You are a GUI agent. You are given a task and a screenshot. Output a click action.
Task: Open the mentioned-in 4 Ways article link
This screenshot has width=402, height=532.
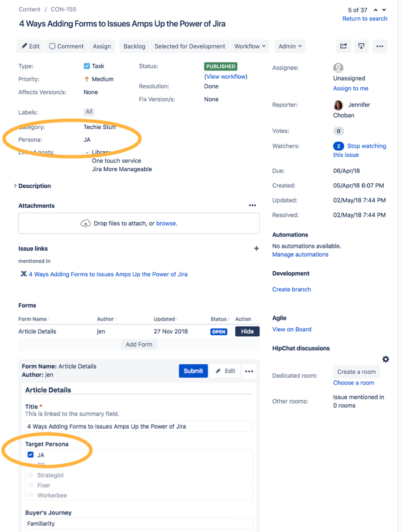[x=108, y=274]
